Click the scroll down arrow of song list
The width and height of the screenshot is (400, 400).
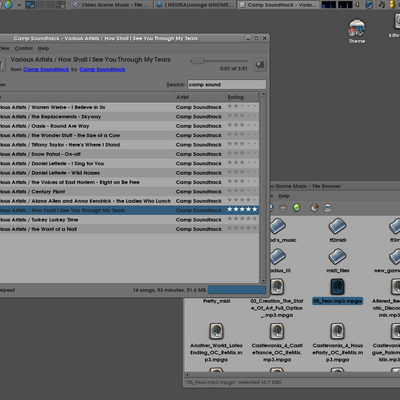(263, 281)
